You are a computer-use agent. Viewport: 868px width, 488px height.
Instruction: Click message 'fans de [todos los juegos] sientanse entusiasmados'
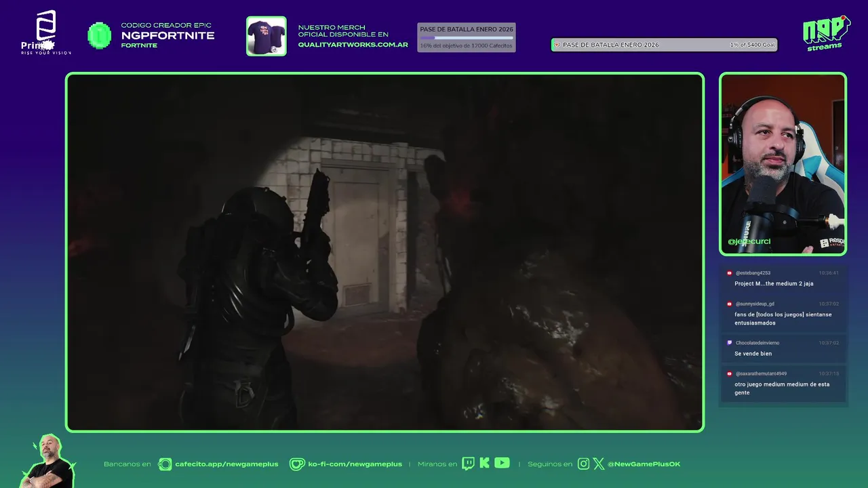[783, 319]
